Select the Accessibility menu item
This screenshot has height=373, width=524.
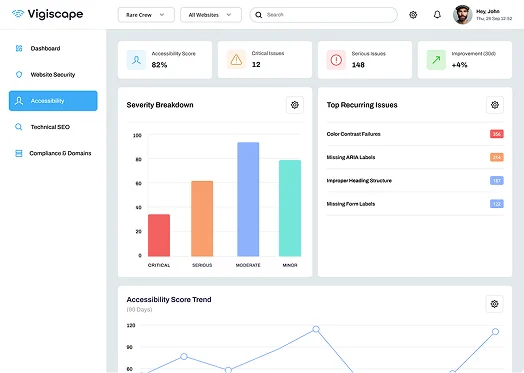(x=53, y=101)
